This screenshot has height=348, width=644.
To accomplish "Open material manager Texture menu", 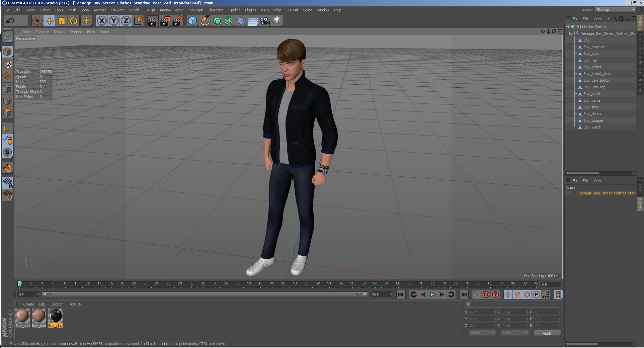I will [x=74, y=304].
